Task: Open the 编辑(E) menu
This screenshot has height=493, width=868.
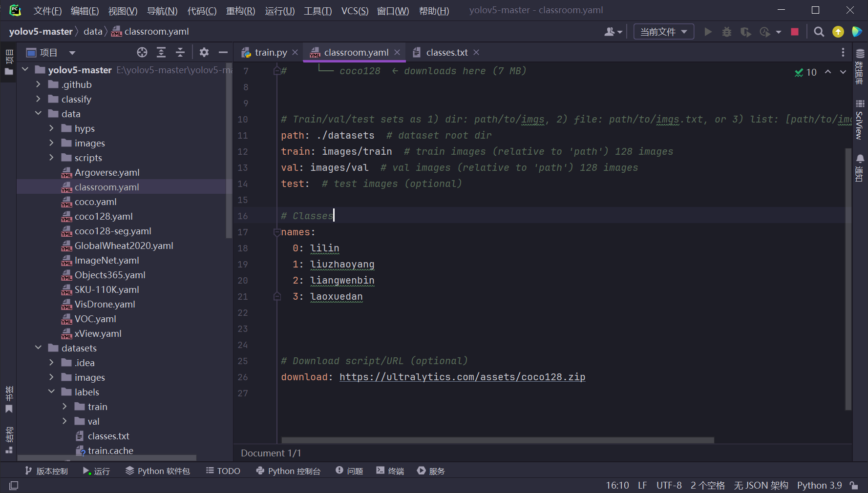Action: (85, 11)
